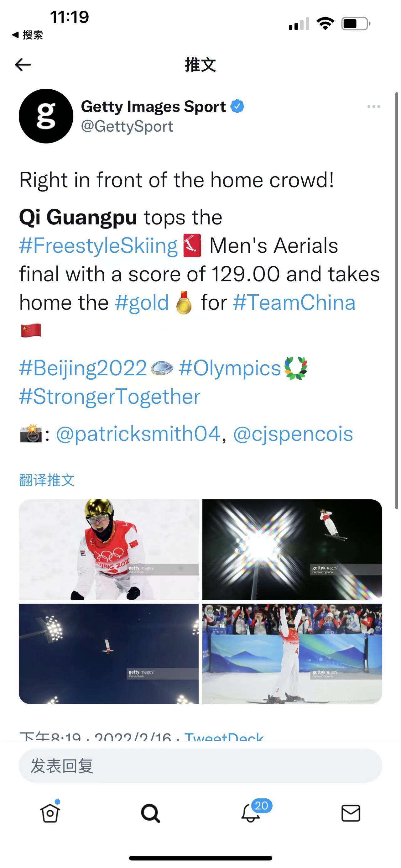Screen dimensions: 401x868
Task: Open the #Beijing2022 hashtag
Action: (x=83, y=368)
